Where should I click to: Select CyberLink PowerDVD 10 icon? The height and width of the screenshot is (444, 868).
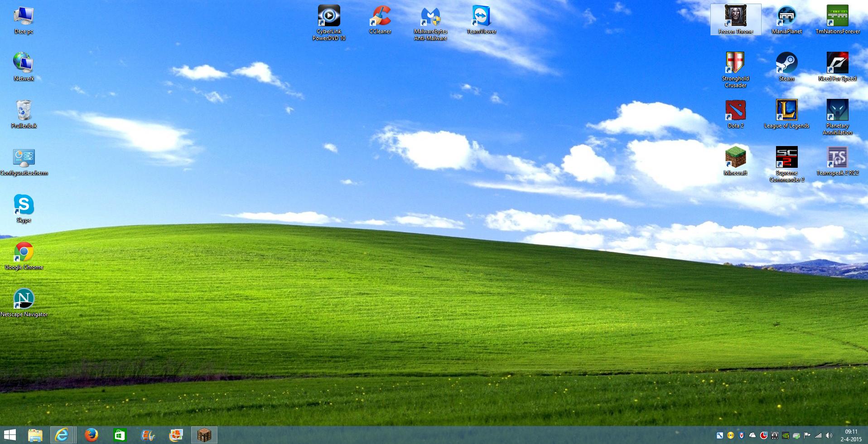coord(329,23)
